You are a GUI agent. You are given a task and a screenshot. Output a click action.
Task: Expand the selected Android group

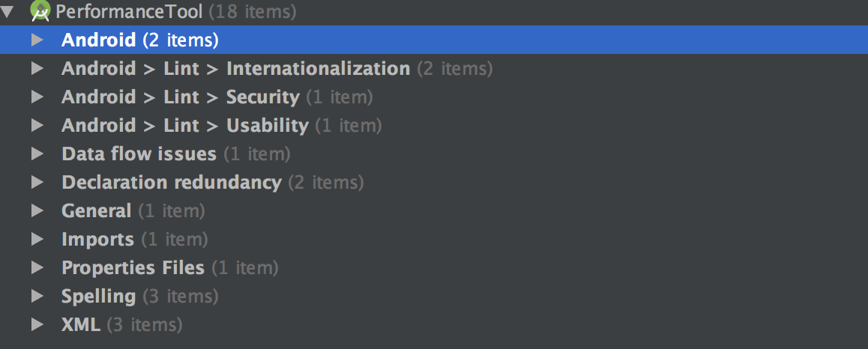point(37,40)
